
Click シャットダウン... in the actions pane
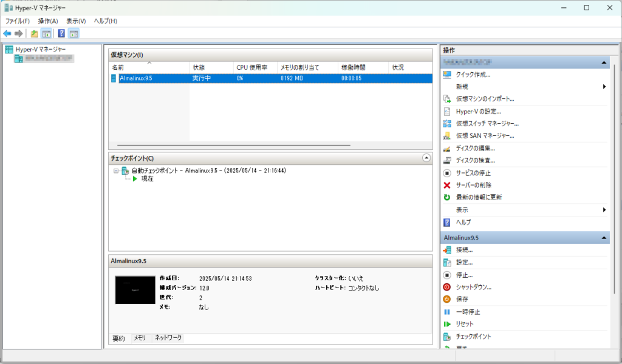click(473, 287)
